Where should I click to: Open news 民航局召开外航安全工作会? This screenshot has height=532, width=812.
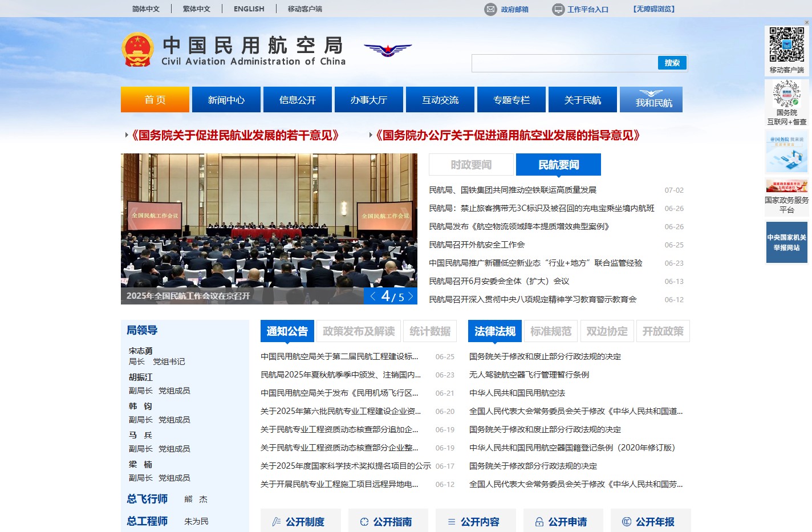tap(477, 245)
